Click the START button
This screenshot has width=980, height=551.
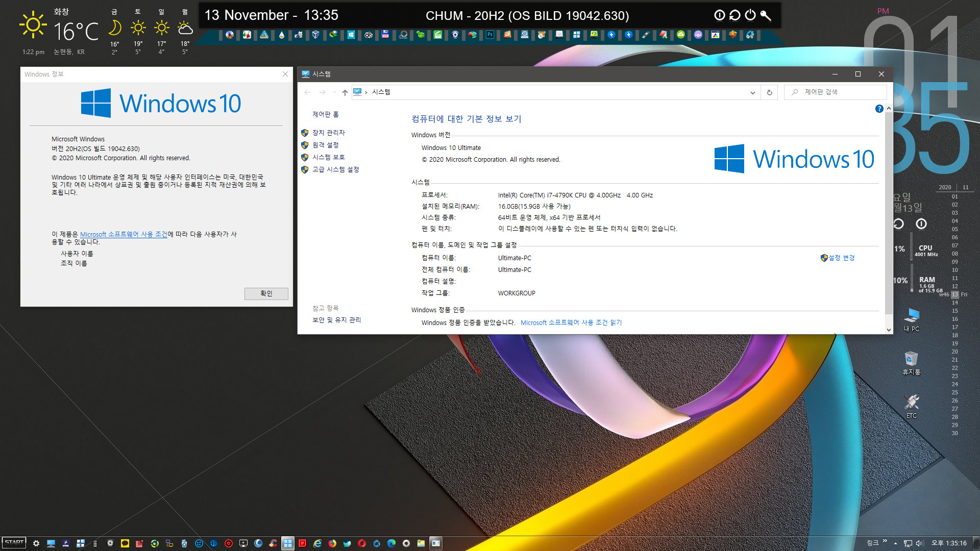tap(14, 543)
